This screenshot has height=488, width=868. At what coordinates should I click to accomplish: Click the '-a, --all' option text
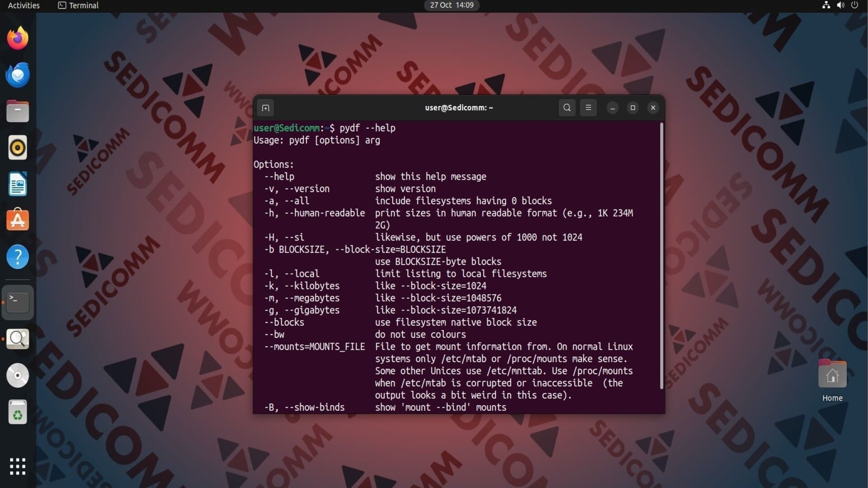pyautogui.click(x=287, y=201)
